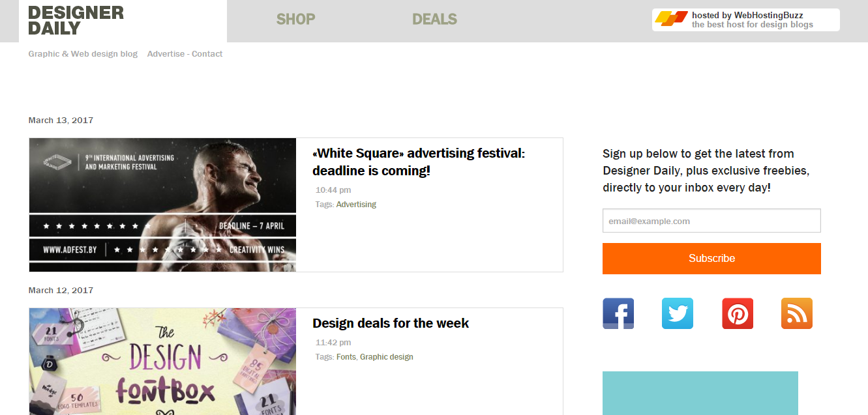Focus the email address input field
The image size is (868, 415).
tap(711, 221)
